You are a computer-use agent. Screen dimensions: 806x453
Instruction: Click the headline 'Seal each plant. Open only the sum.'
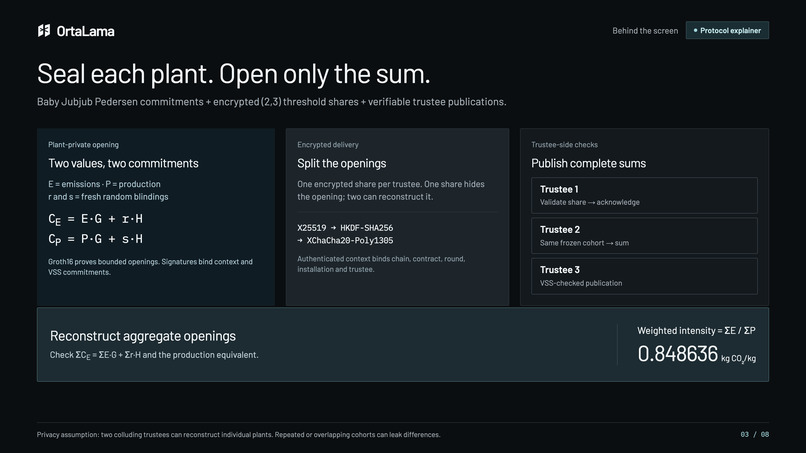[233, 74]
